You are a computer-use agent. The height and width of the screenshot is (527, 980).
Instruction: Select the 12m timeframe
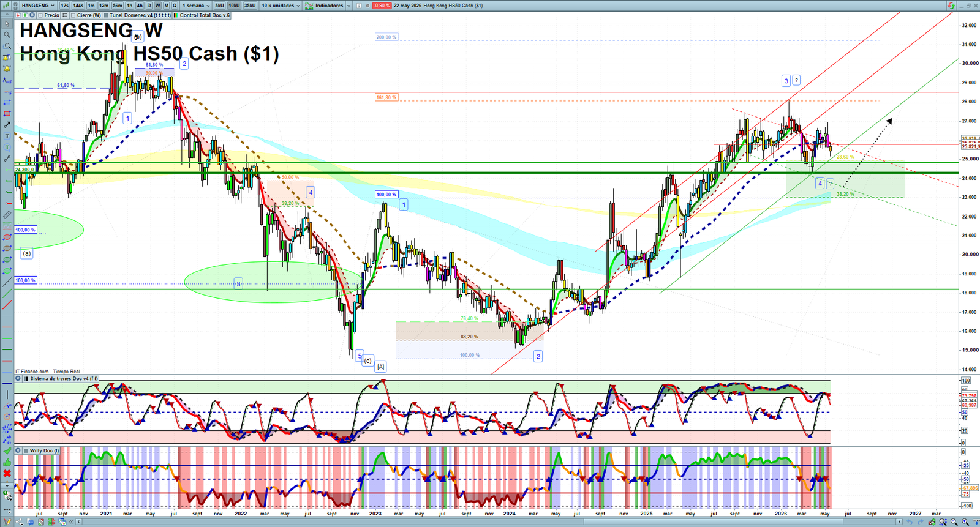tap(104, 6)
